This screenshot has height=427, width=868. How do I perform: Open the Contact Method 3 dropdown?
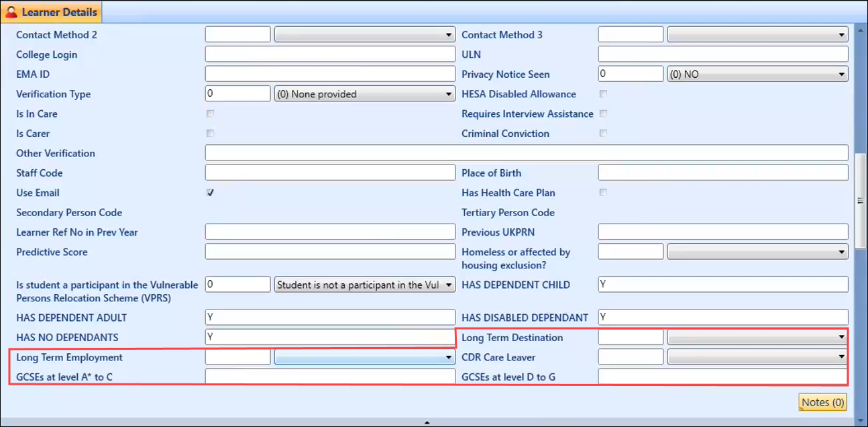(x=758, y=34)
